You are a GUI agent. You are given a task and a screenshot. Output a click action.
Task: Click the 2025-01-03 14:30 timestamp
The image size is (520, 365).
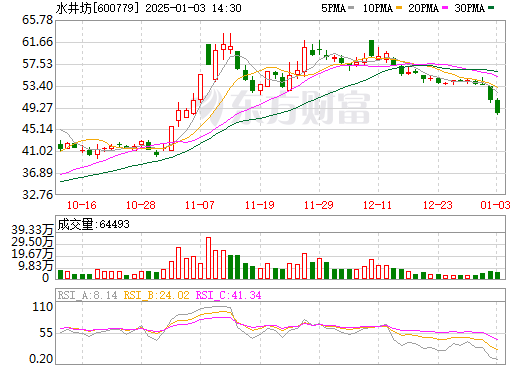193,8
